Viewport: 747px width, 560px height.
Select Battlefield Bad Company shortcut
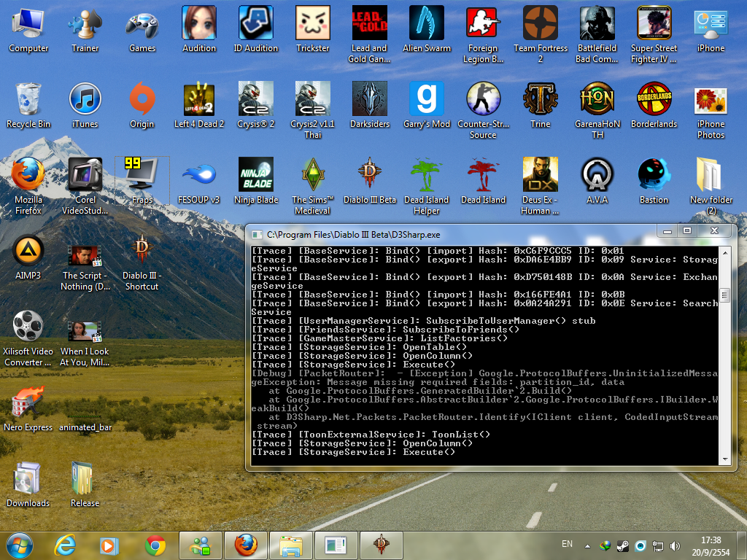(597, 35)
